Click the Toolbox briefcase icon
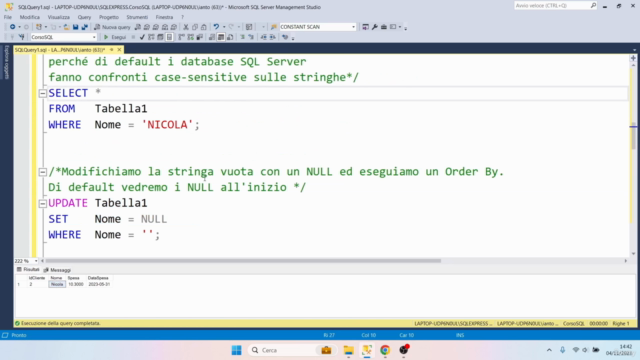This screenshot has height=360, width=640. 384,27
